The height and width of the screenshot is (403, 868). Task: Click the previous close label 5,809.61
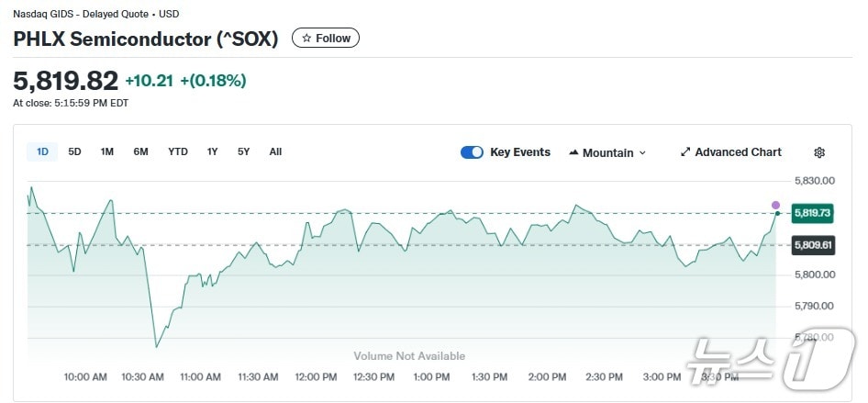pyautogui.click(x=813, y=245)
